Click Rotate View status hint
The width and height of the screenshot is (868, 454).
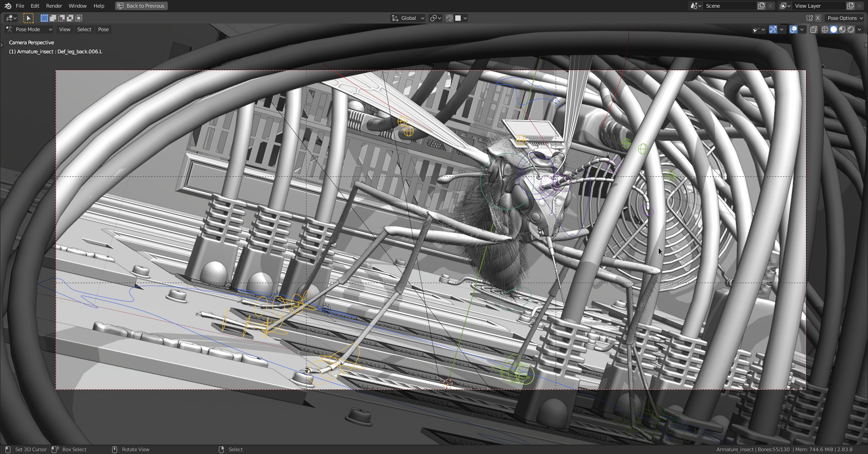click(x=136, y=449)
